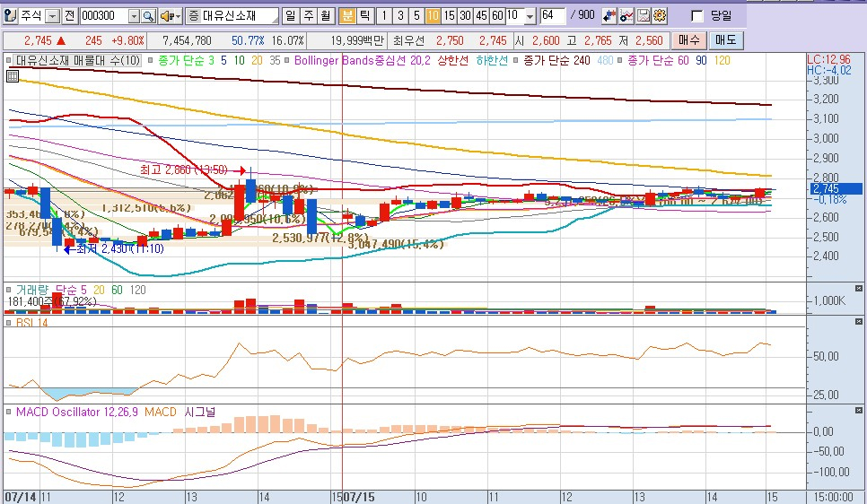Click the market type icon beside 주식
The width and height of the screenshot is (867, 504).
[10, 16]
